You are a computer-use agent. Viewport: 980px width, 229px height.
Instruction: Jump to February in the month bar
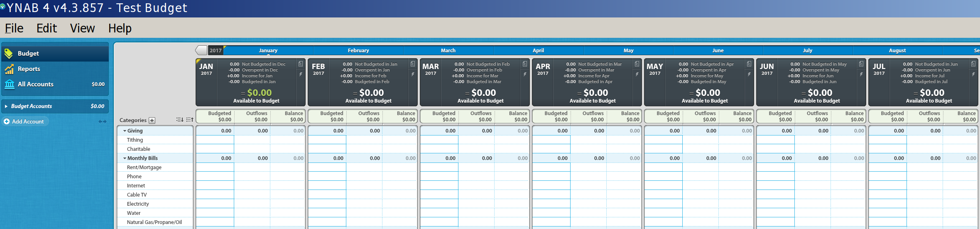pyautogui.click(x=358, y=50)
